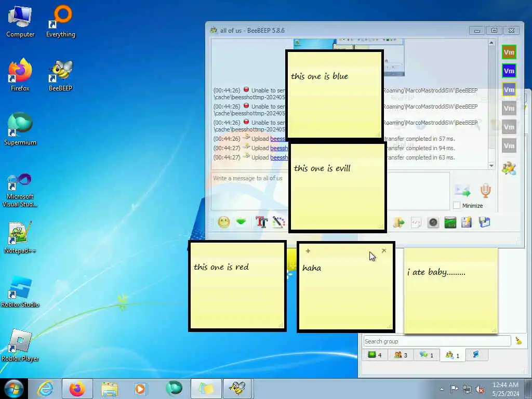Show hidden system tray icons
The width and height of the screenshot is (532, 399).
click(x=442, y=389)
